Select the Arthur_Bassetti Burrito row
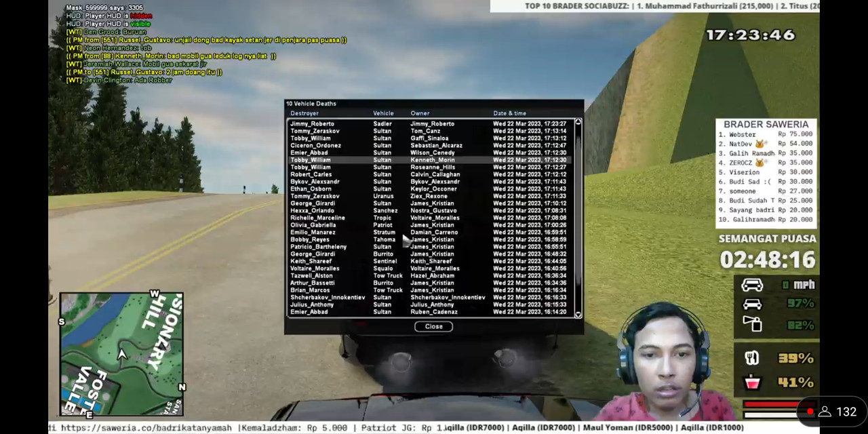The width and height of the screenshot is (868, 434). 431,283
